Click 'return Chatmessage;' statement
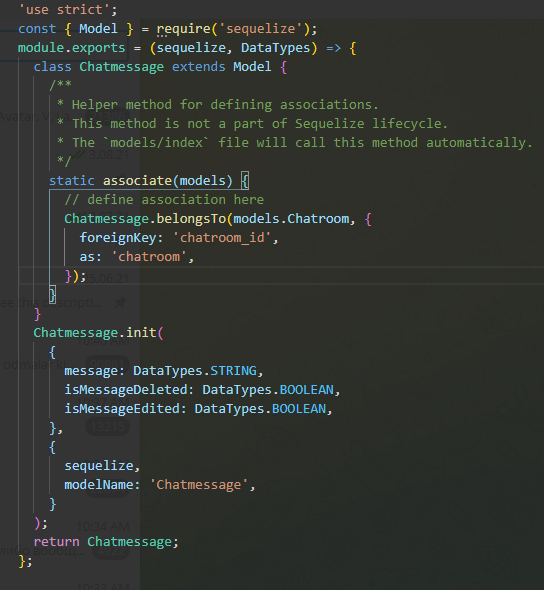Viewport: 544px width, 590px height. tap(106, 541)
